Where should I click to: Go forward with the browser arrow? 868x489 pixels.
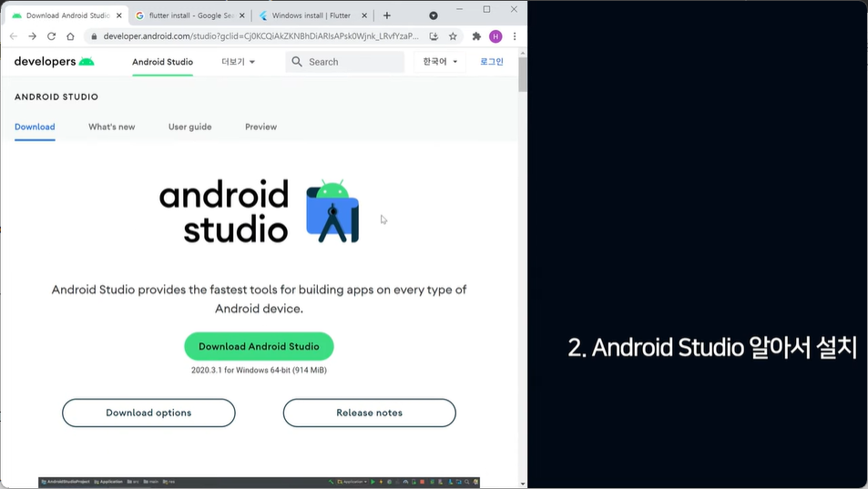click(x=33, y=36)
